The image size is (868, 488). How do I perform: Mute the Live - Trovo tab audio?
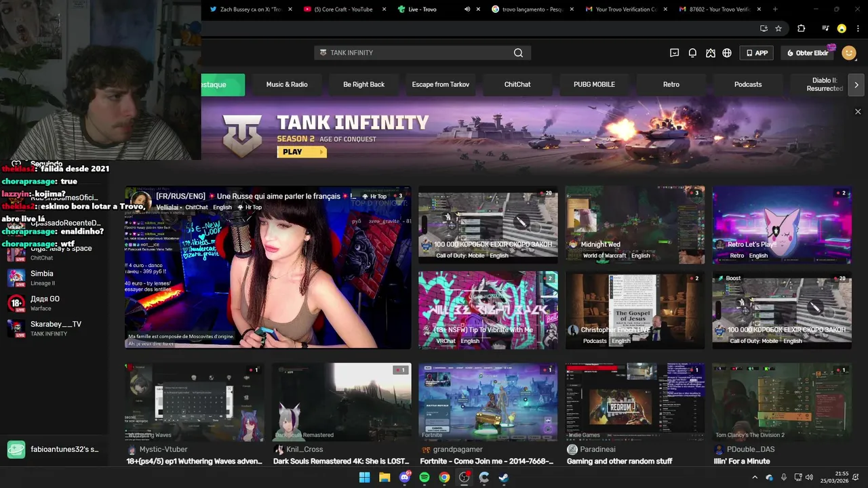467,9
